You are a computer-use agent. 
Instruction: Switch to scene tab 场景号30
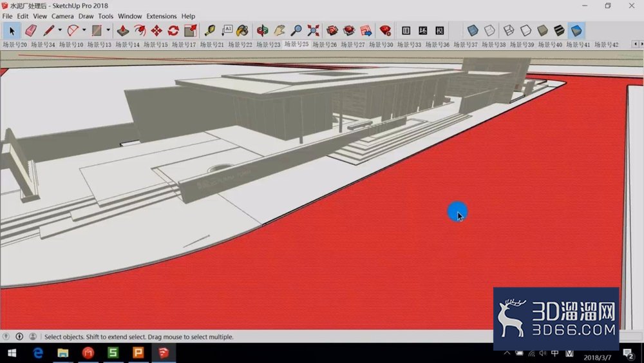[x=381, y=44]
